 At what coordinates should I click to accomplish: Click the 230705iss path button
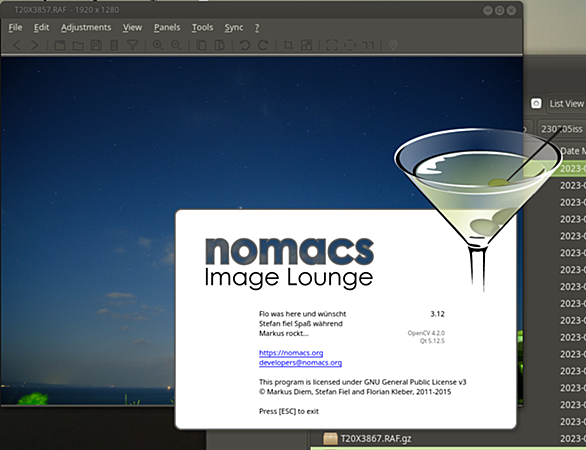(x=562, y=129)
